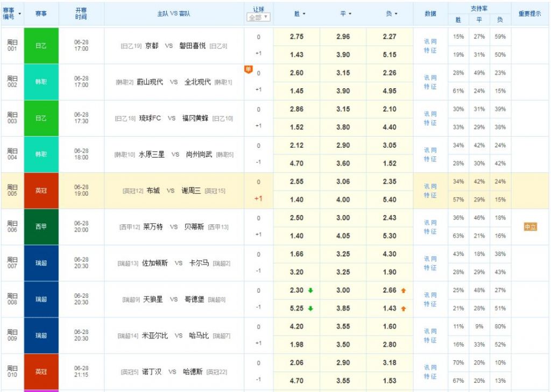
Task: Sort by the 负 odds column header
Action: tap(392, 13)
